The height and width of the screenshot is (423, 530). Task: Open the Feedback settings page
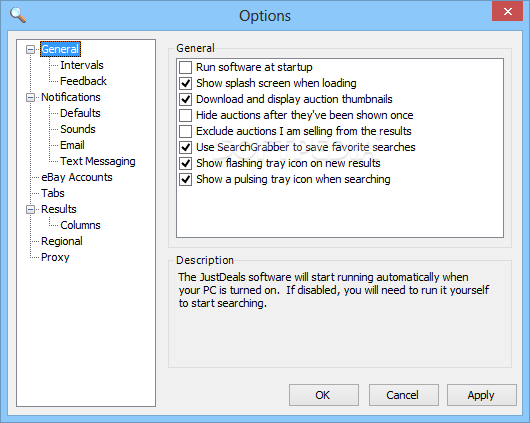point(83,81)
